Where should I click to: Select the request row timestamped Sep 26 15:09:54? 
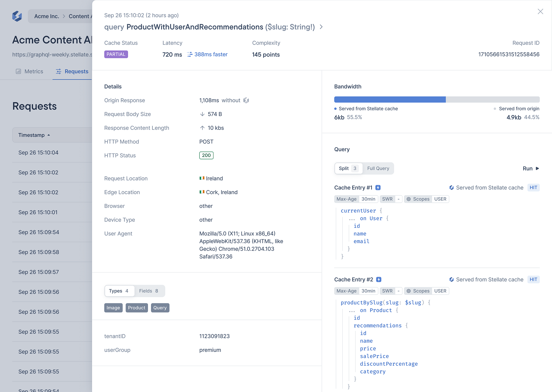tap(39, 232)
